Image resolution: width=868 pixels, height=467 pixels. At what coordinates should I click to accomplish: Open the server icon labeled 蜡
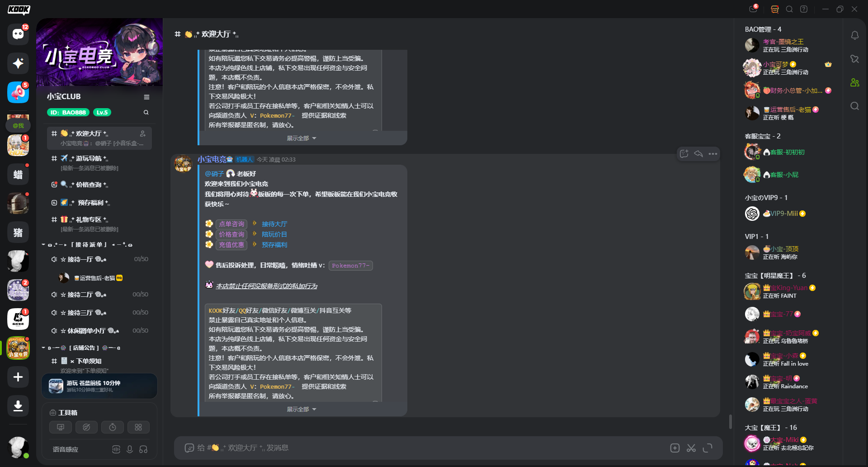18,174
